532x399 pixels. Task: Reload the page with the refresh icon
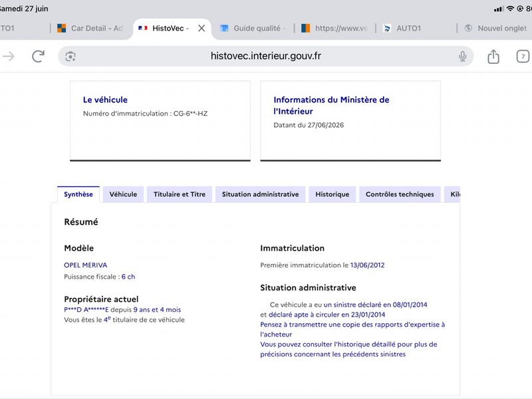39,56
